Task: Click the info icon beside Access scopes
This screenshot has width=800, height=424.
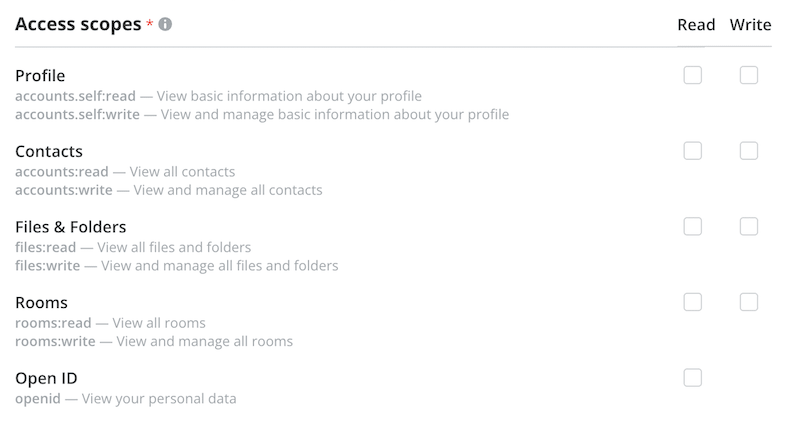Action: click(165, 25)
